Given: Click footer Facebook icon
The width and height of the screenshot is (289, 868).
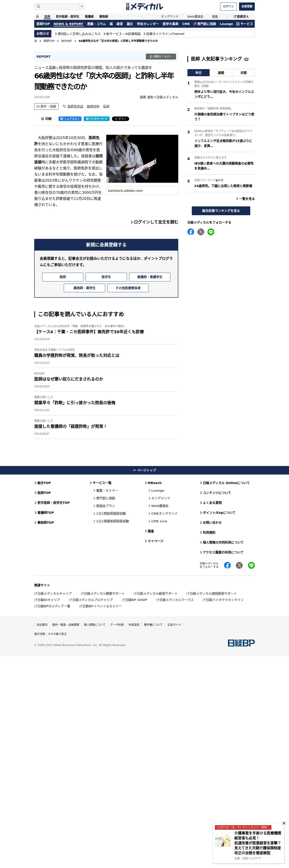Looking at the screenshot, I should pos(227,565).
